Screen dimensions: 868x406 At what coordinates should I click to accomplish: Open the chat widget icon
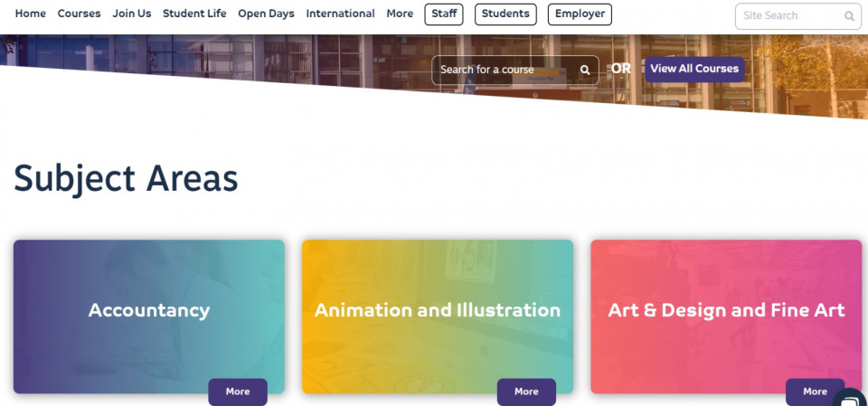pos(852,398)
